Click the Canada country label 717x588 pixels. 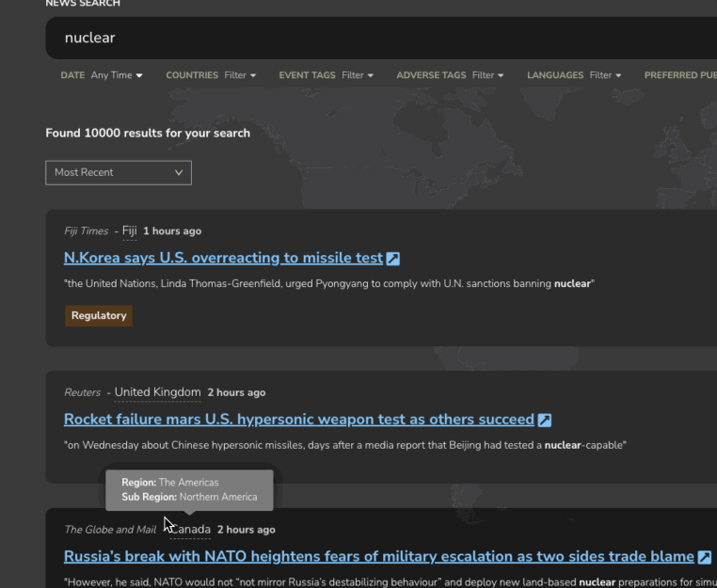191,530
